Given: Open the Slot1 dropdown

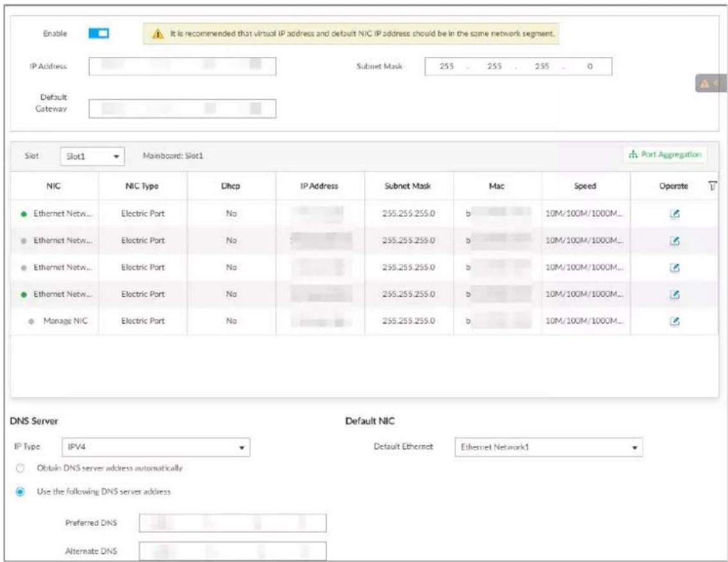Looking at the screenshot, I should (x=92, y=157).
